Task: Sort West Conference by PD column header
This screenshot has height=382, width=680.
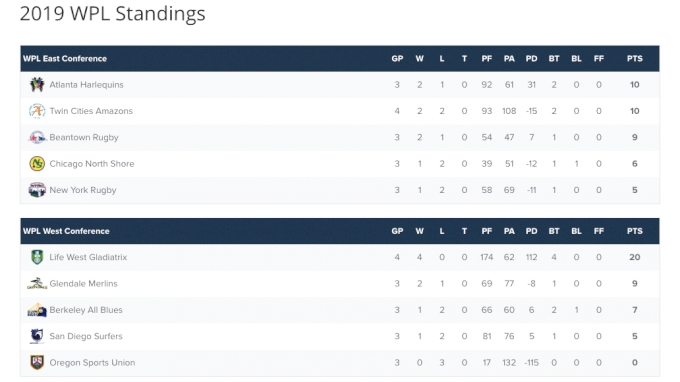Action: click(531, 231)
